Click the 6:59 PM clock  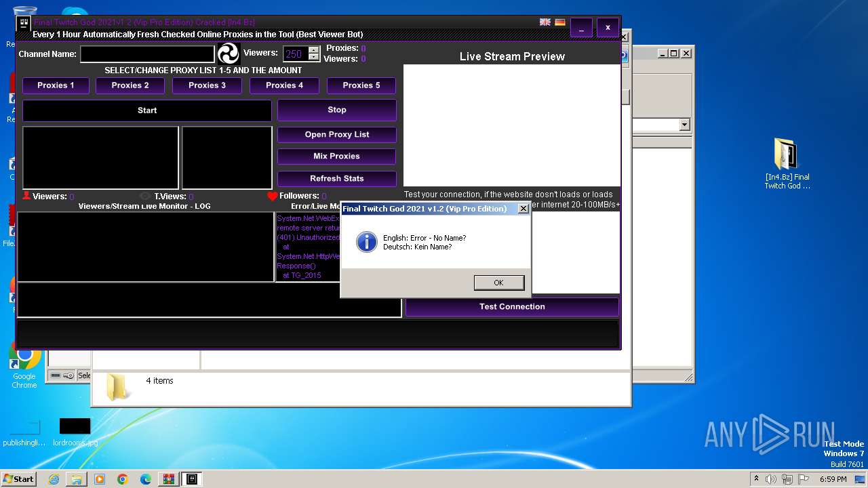point(833,479)
